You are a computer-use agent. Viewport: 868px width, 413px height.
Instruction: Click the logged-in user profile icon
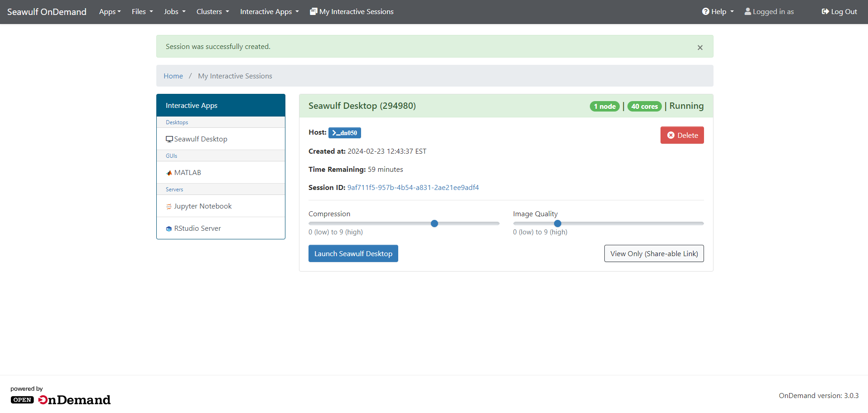pyautogui.click(x=747, y=11)
